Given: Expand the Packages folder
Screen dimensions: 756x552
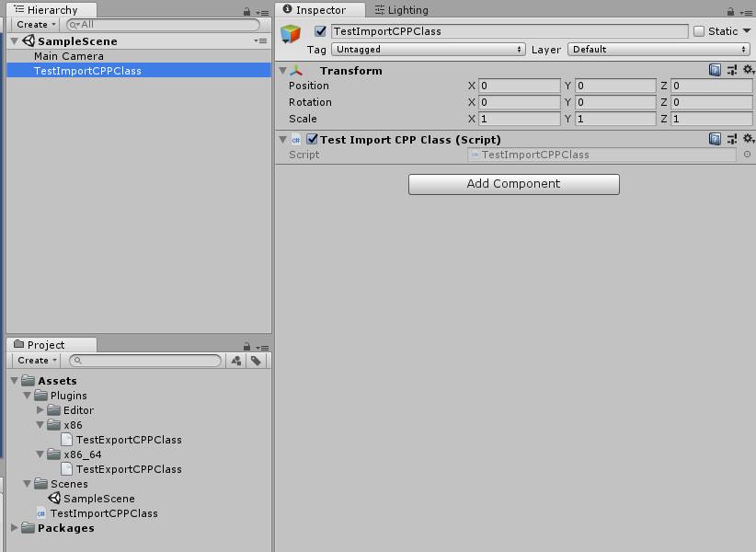Looking at the screenshot, I should (x=15, y=528).
